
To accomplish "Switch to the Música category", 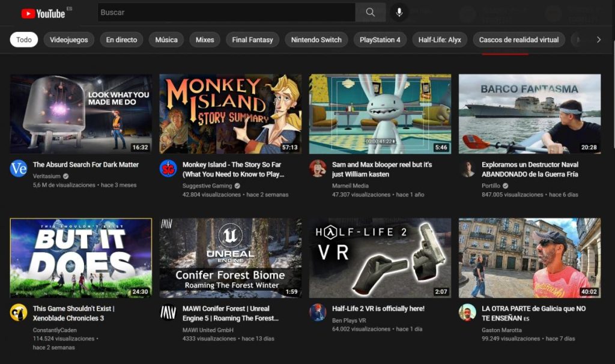I will (166, 39).
